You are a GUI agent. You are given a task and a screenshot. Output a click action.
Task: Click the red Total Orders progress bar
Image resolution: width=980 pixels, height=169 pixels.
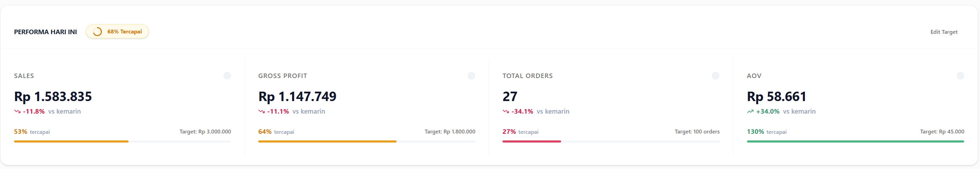[531, 141]
